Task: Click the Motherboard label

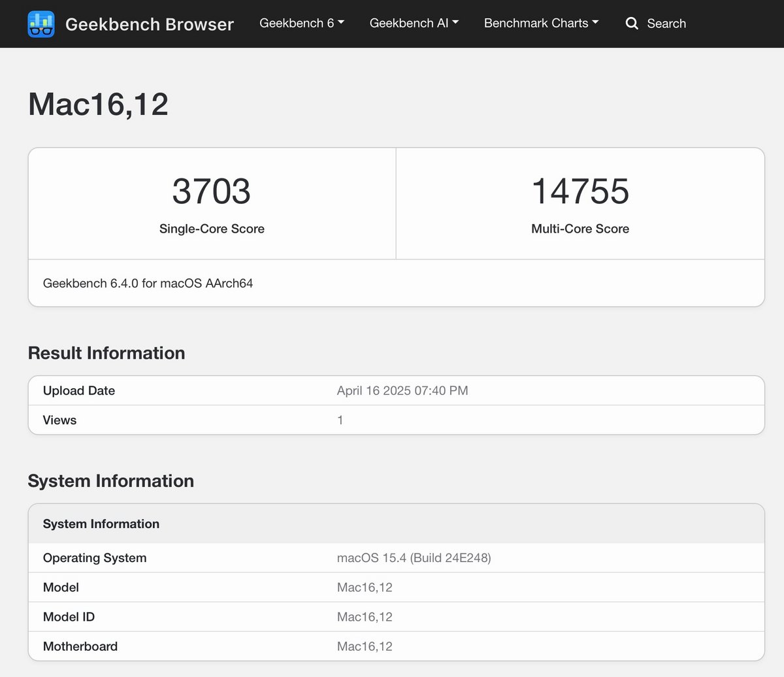Action: (80, 646)
